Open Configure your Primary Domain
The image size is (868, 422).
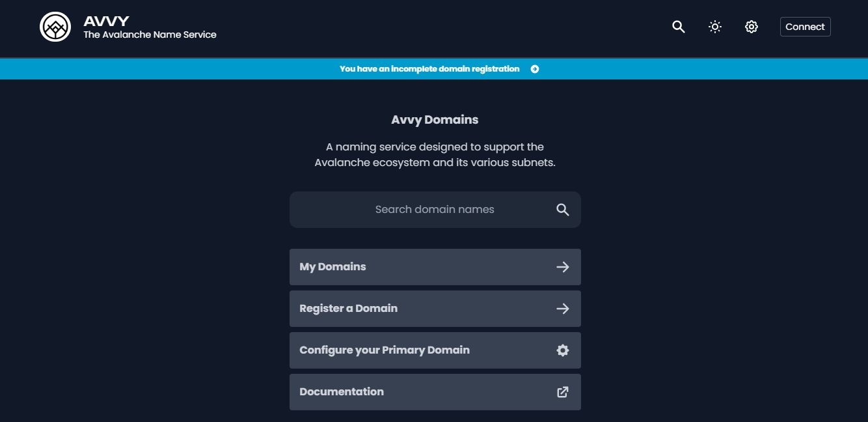point(435,350)
